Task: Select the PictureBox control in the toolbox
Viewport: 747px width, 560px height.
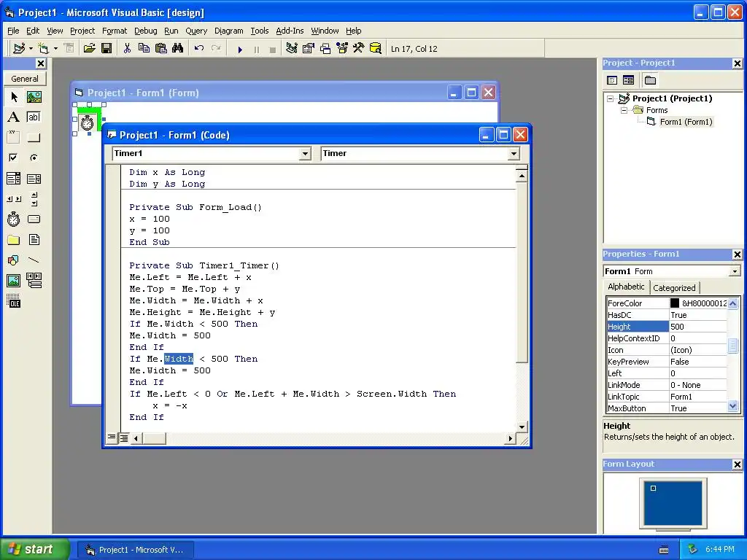Action: 34,97
